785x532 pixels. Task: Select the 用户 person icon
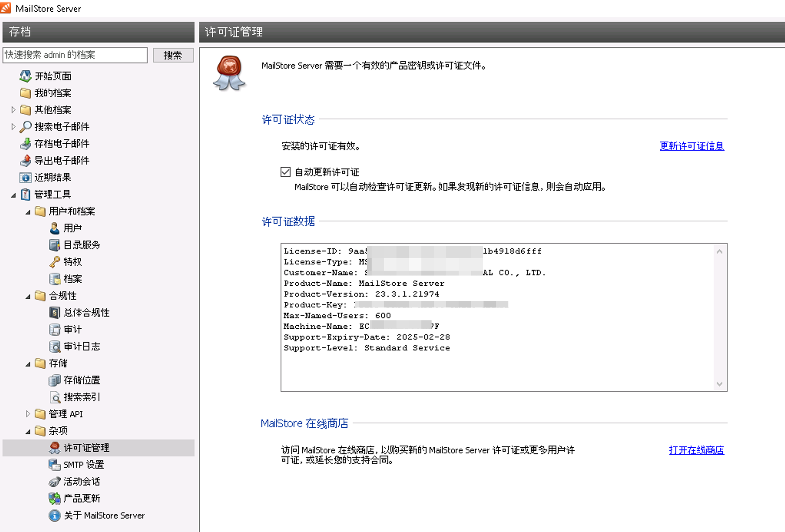pyautogui.click(x=55, y=228)
